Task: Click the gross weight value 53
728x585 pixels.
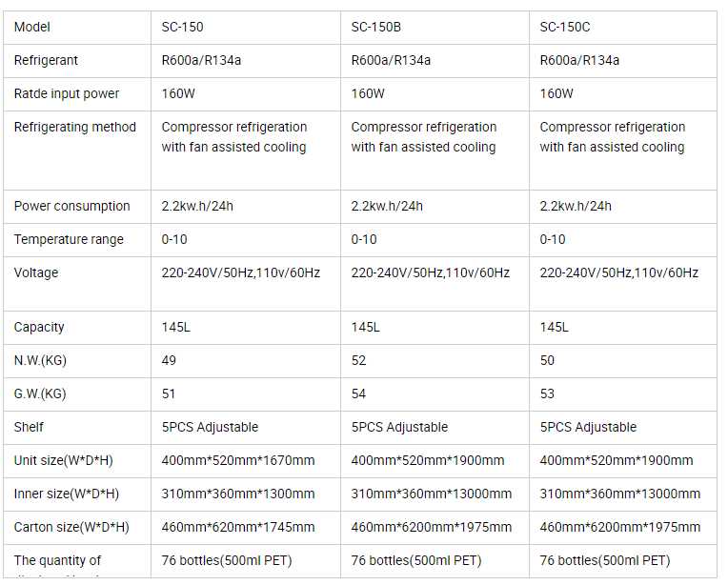Action: 548,394
